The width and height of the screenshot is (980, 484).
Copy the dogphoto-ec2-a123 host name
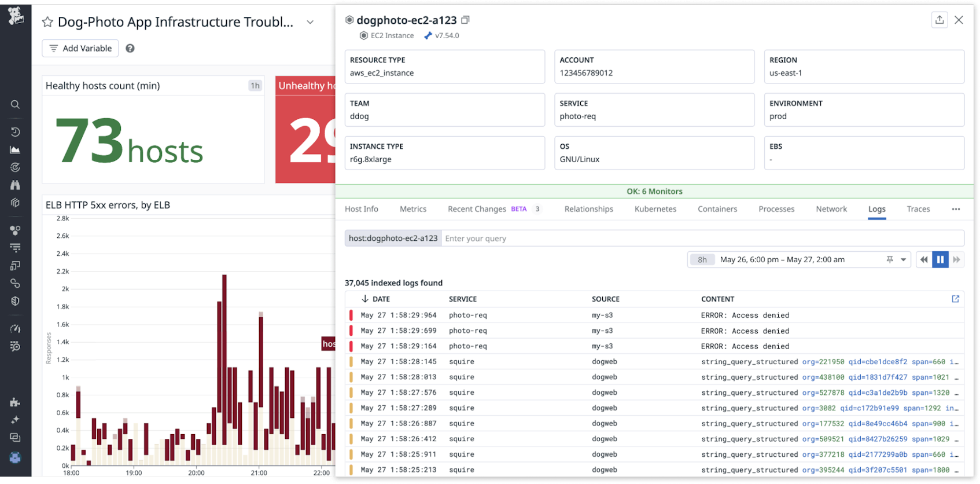(x=465, y=20)
